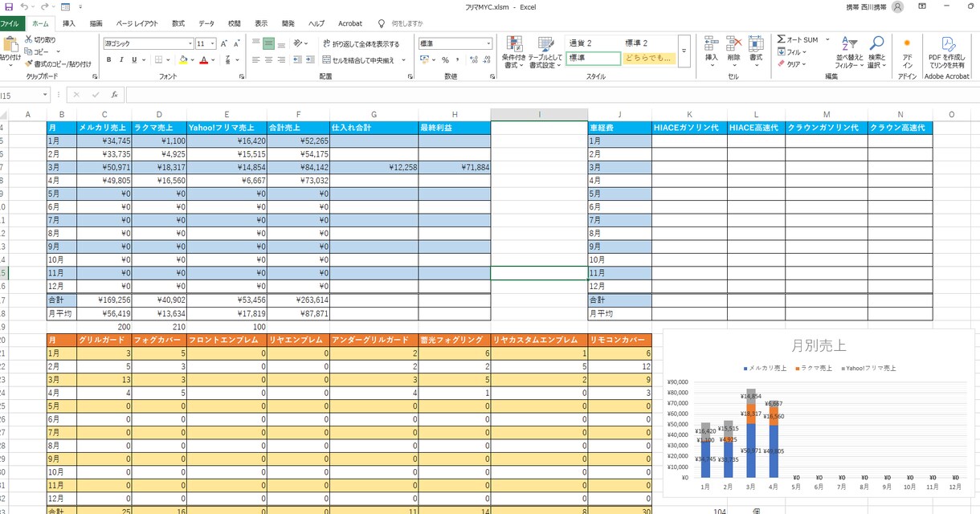This screenshot has width=980, height=514.
Task: Expand the cell styles gallery
Action: (684, 51)
